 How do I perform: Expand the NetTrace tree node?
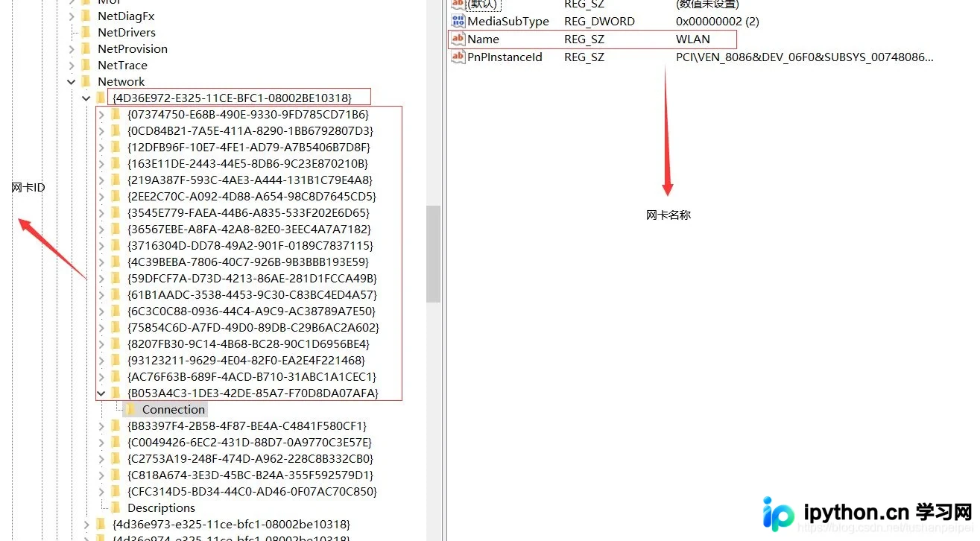72,65
